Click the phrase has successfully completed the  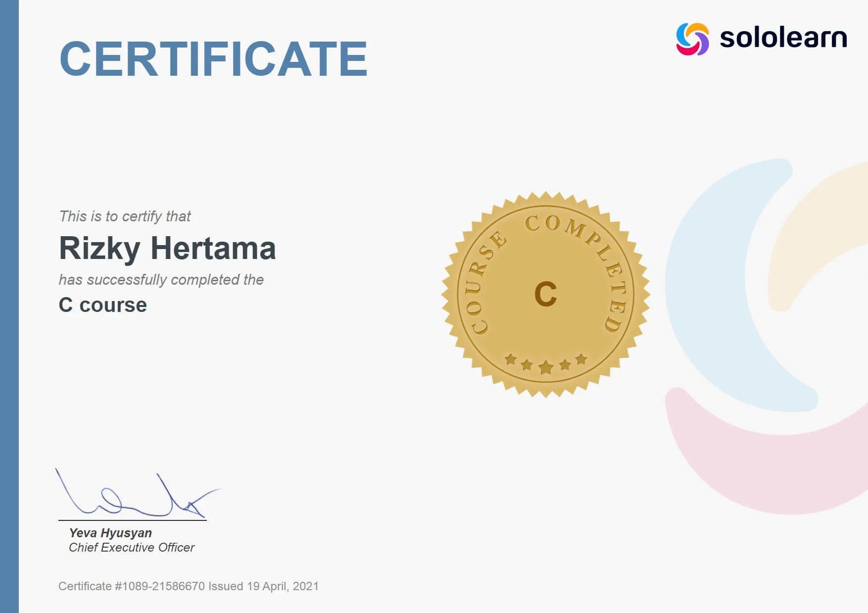tap(162, 279)
